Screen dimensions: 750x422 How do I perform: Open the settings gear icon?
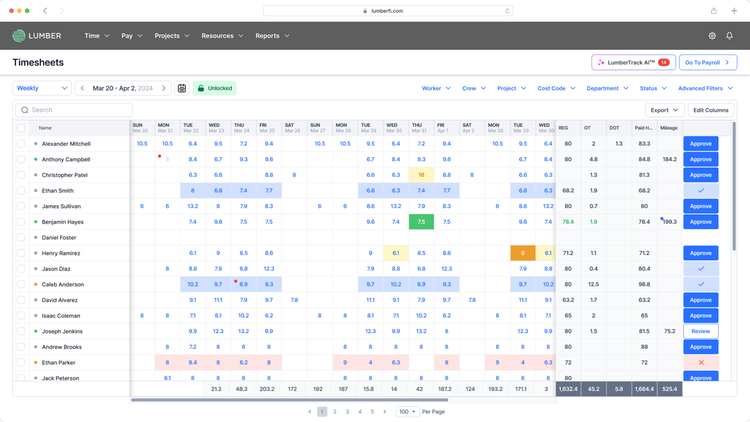tap(712, 36)
